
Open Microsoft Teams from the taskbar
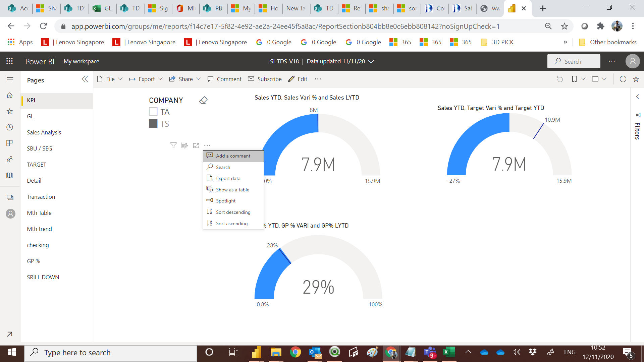(430, 352)
